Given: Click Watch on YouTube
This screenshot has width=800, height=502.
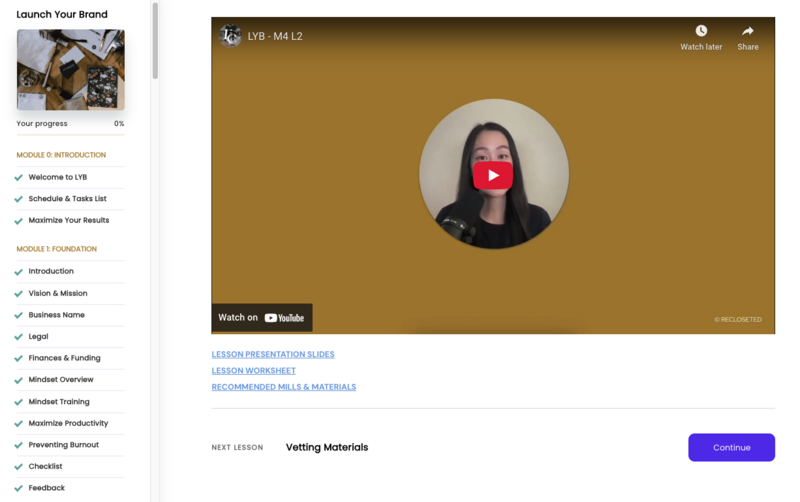Looking at the screenshot, I should point(262,317).
